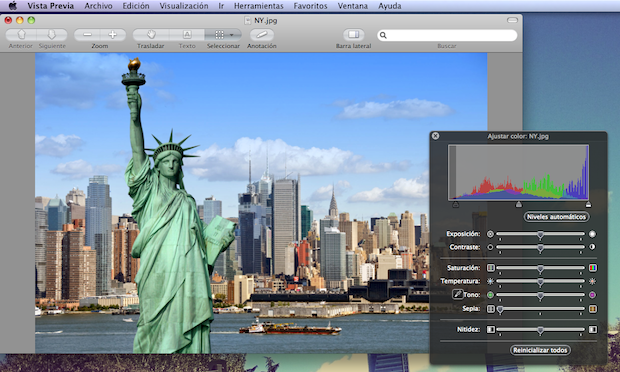
Task: Open the Ayuda menu
Action: click(389, 6)
